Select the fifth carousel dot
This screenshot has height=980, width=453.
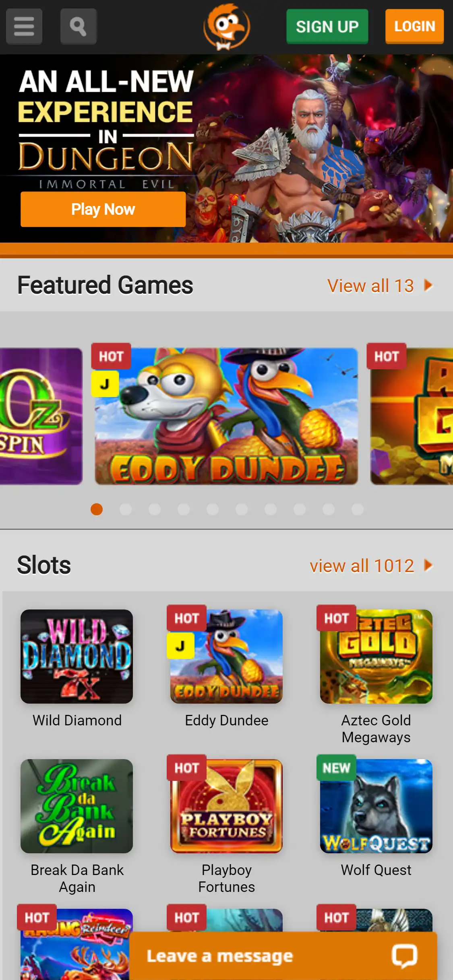coord(213,509)
